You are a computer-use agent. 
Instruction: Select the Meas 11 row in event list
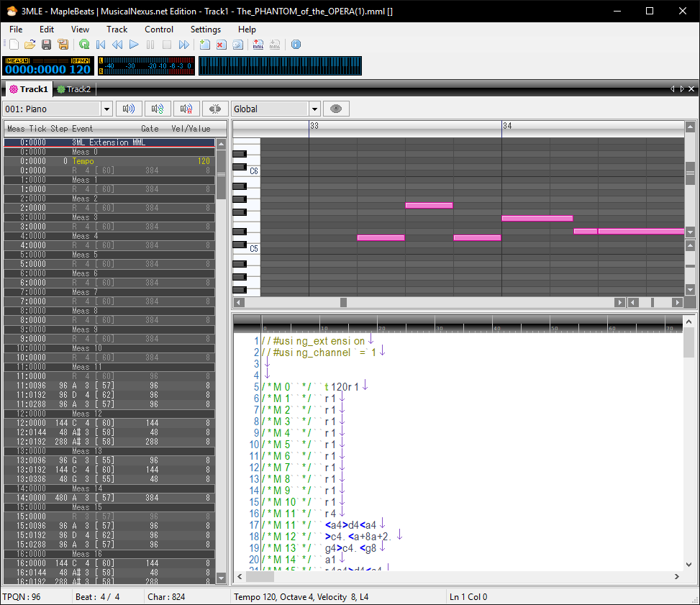109,367
